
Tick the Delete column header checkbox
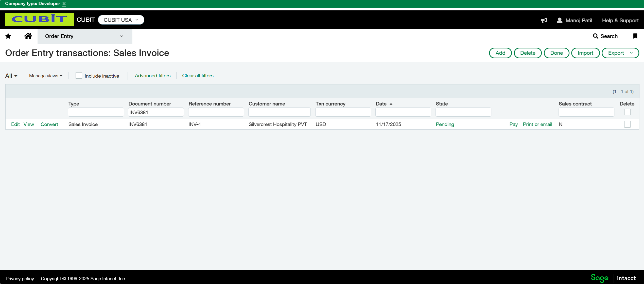tap(627, 112)
